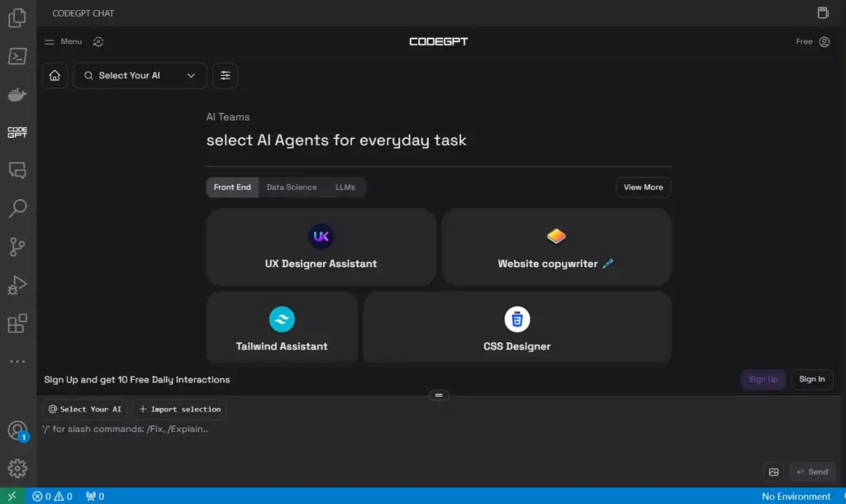Viewport: 846px width, 504px height.
Task: Click the chevron in Select Your AI
Action: click(191, 75)
